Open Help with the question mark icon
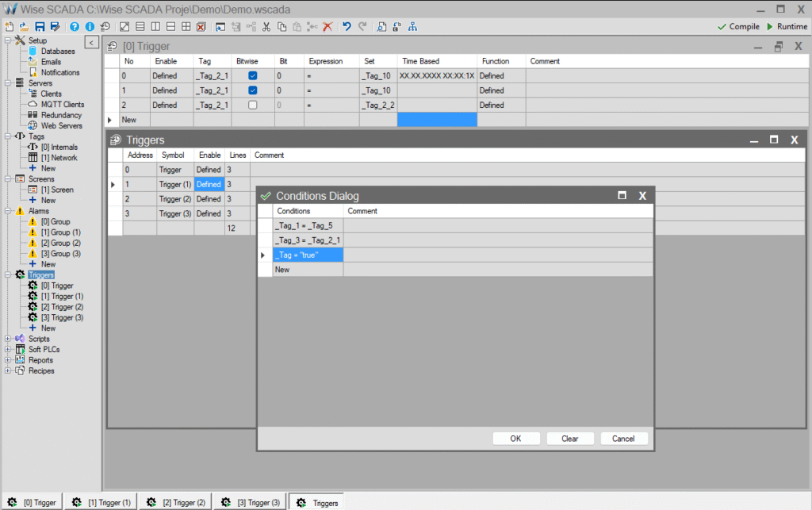Viewport: 812px width, 510px height. coord(74,26)
